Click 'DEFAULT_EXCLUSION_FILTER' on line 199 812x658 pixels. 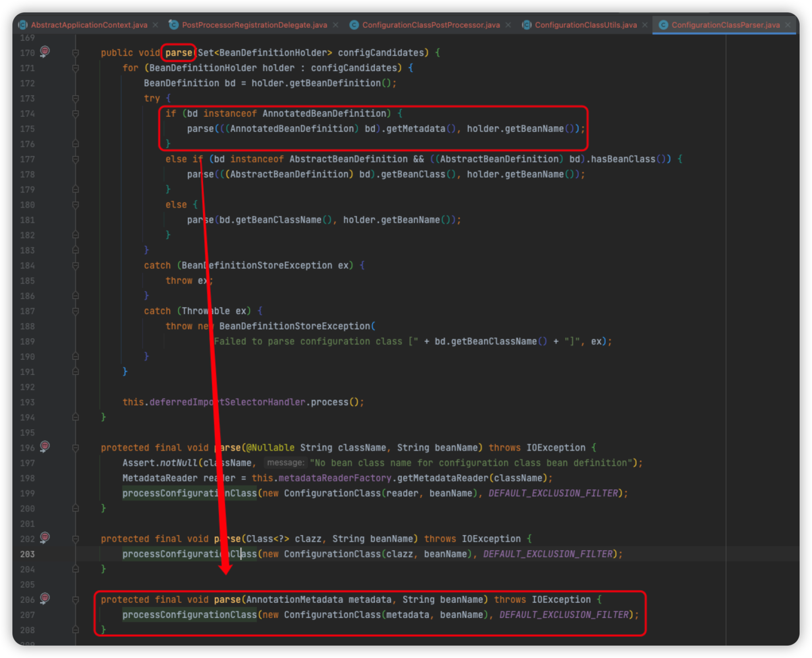pyautogui.click(x=553, y=494)
